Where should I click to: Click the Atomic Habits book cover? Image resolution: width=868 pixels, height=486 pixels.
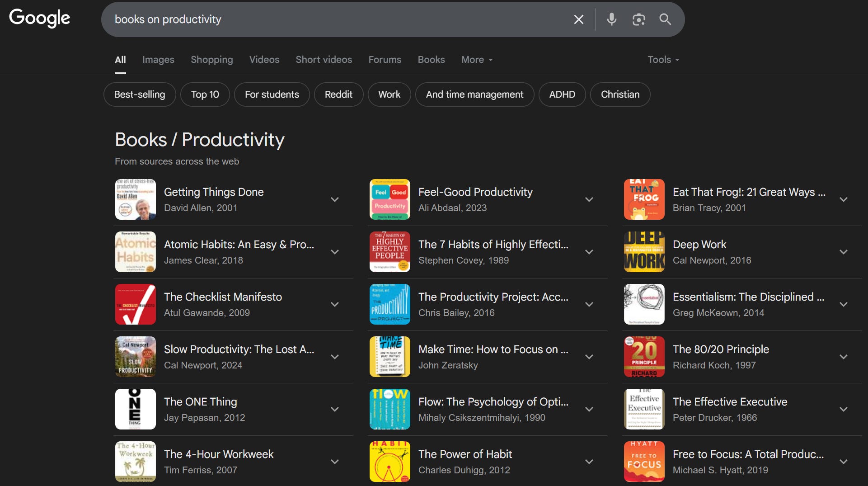[x=136, y=252]
